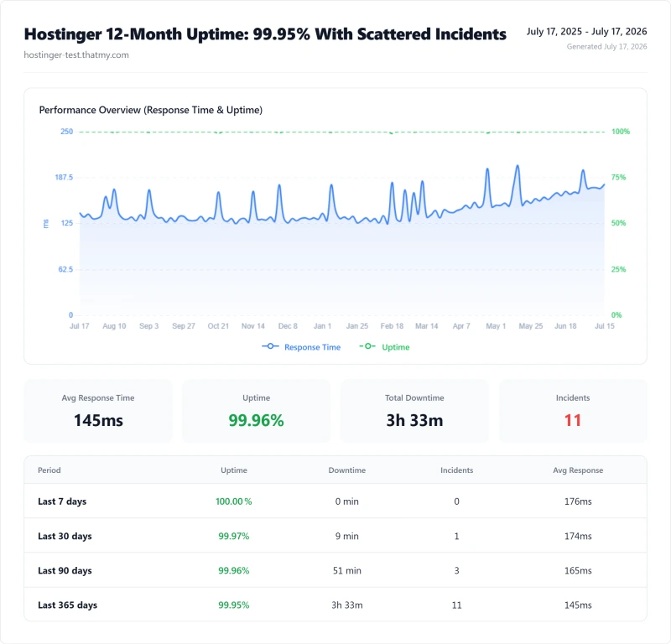The image size is (671, 644).
Task: Click the 99.95% uptime cell
Action: [234, 605]
